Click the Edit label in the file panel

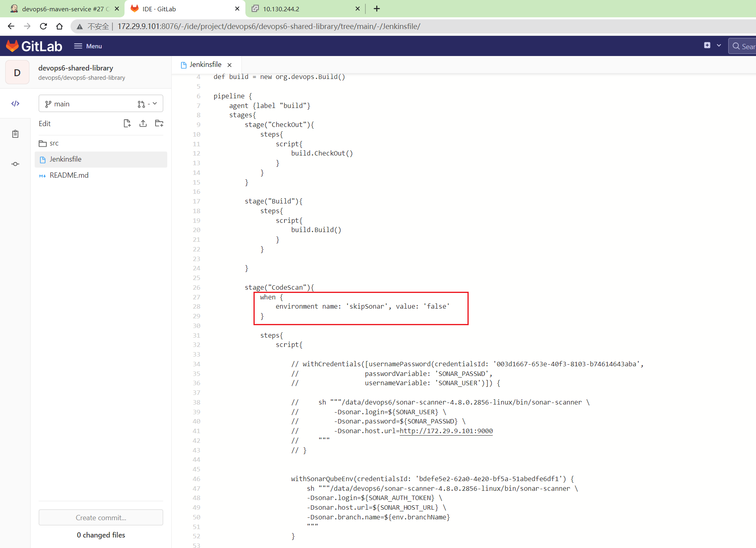click(x=44, y=123)
